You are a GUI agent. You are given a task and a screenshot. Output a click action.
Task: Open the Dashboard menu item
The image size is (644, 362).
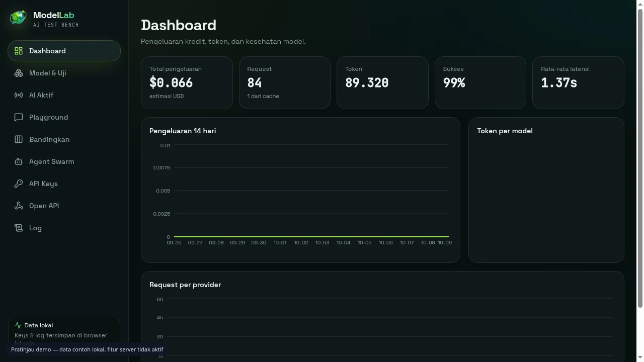(64, 51)
